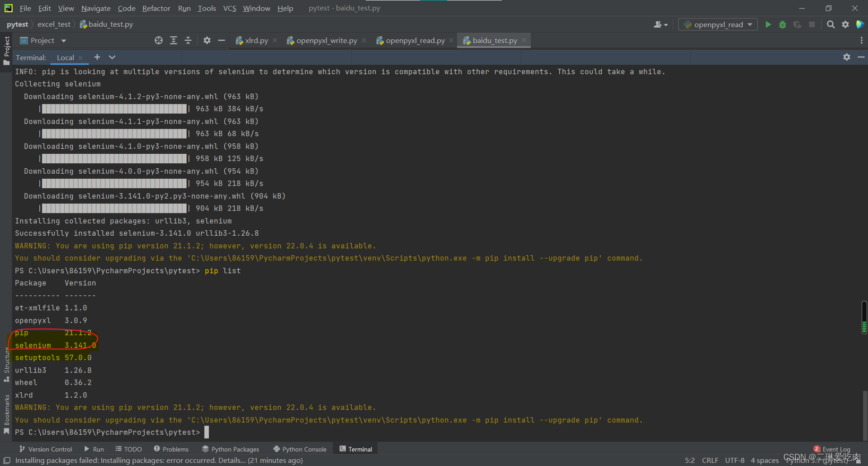Expand the Project view selector
Viewport: 868px width, 466px height.
63,40
